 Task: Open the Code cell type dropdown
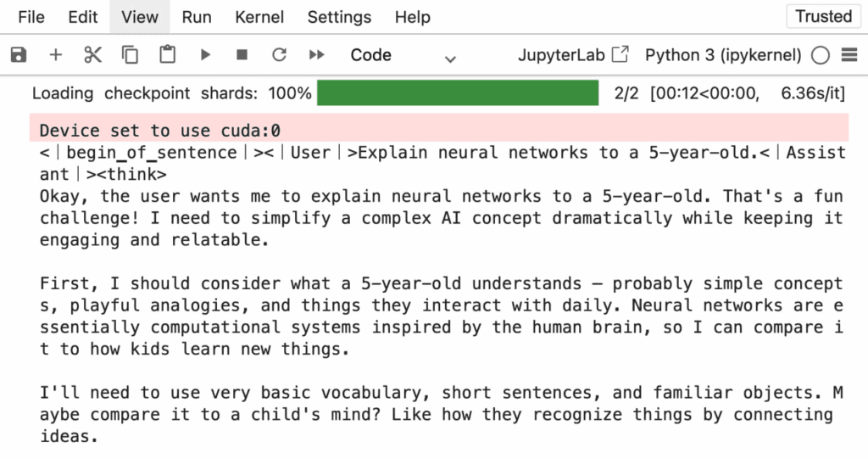point(403,55)
